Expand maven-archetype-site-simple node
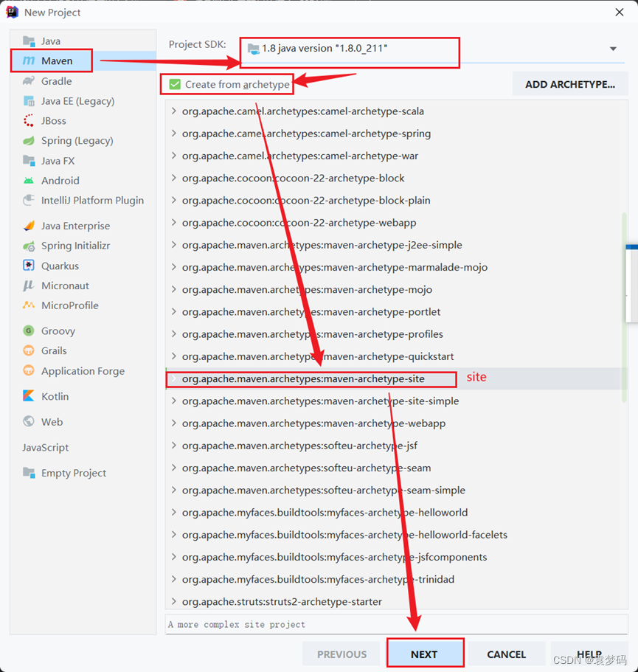The image size is (638, 672). pyautogui.click(x=173, y=401)
